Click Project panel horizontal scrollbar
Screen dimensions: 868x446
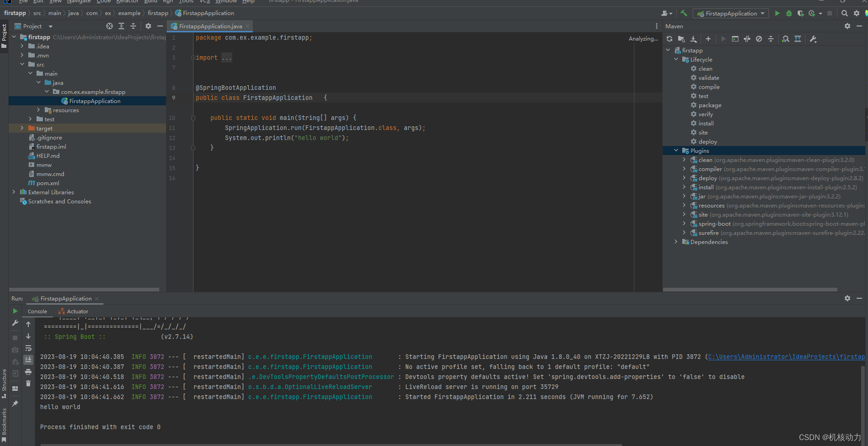84,290
